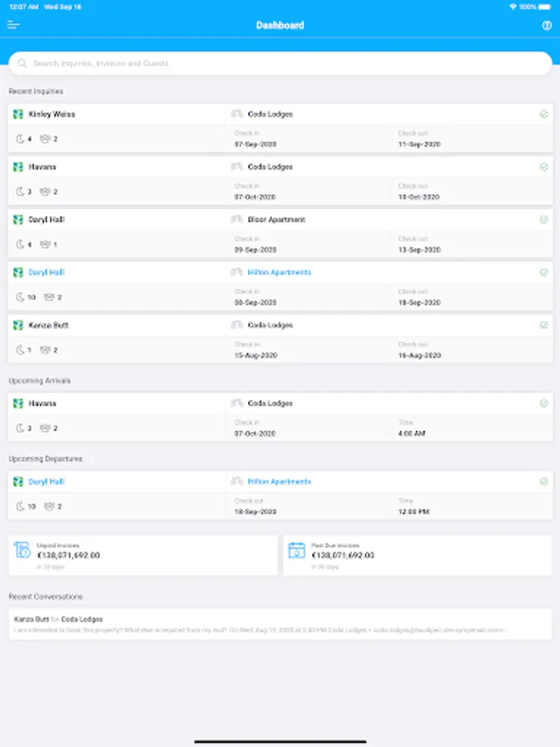Screen dimensions: 560x747
Task: Click the channel icon beside Kinley Weiss
Action: click(18, 115)
